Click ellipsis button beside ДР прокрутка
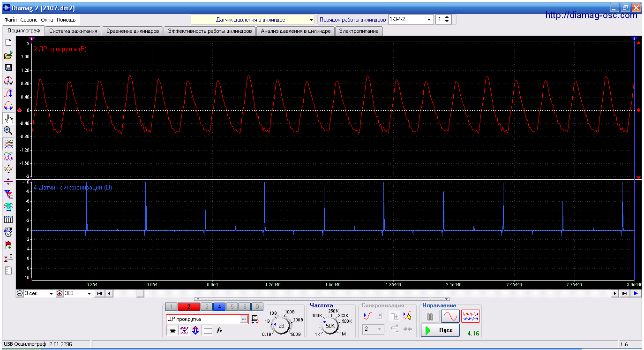This screenshot has width=644, height=350. 243,319
